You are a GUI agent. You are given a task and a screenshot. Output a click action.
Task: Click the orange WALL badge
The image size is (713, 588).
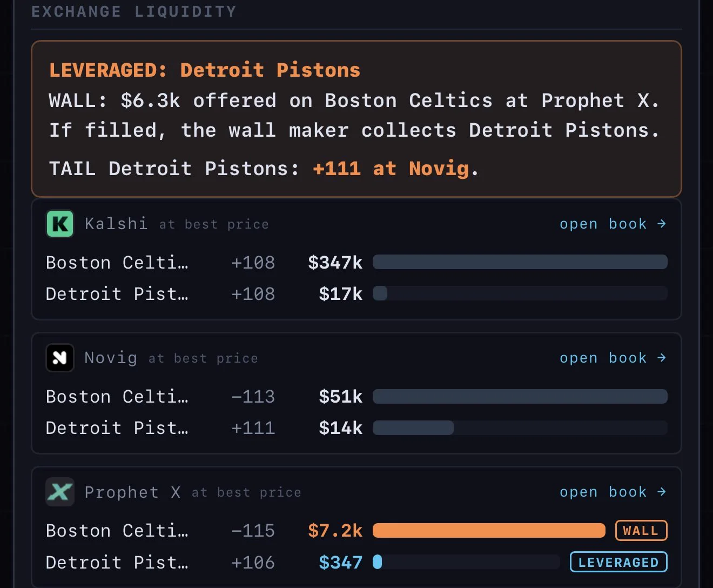(641, 531)
